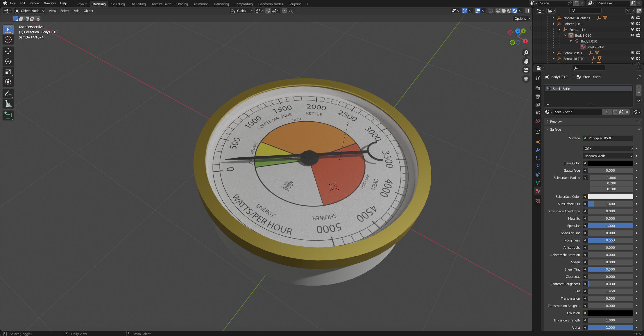The image size is (644, 336).
Task: Select the Scale tool
Action: [8, 72]
